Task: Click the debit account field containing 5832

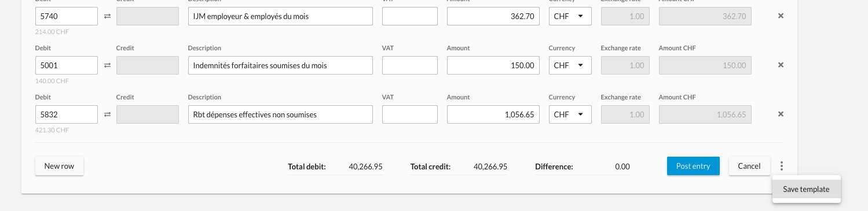Action: coord(67,114)
